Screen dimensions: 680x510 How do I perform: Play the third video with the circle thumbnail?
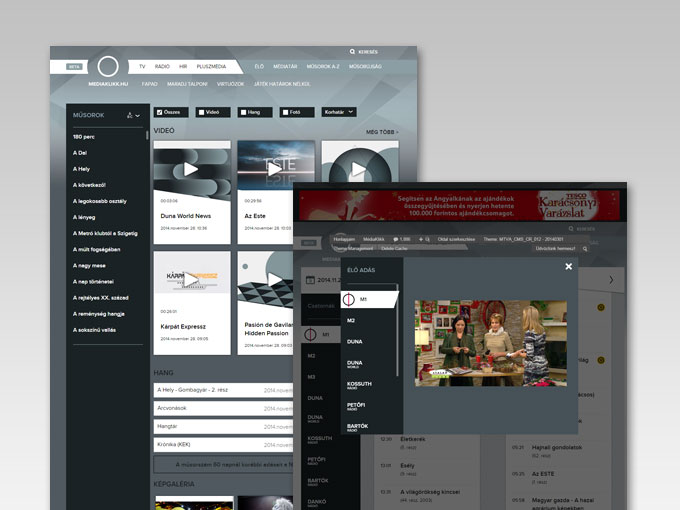pos(358,169)
